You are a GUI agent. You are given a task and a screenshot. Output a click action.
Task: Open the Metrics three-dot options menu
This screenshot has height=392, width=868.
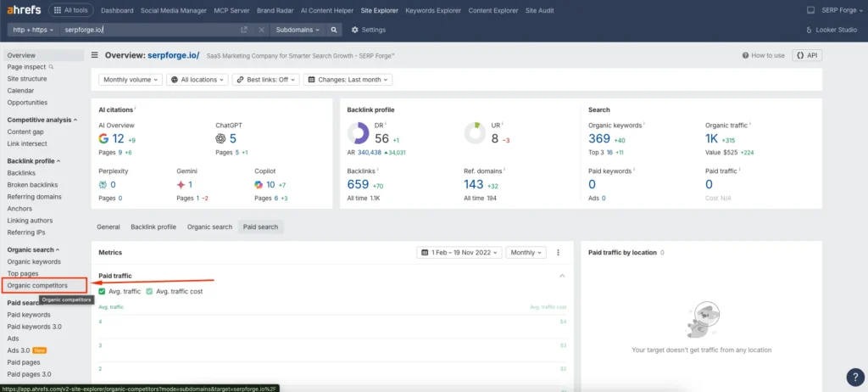tap(558, 253)
